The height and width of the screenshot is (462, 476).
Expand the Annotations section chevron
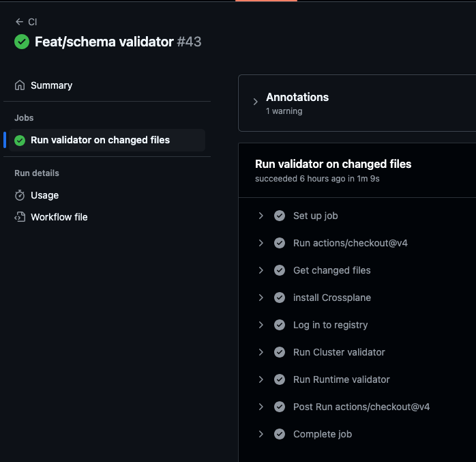click(256, 102)
